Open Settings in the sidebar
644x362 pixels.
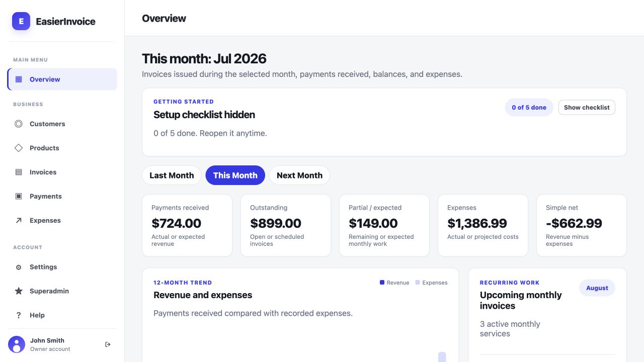[x=62, y=267]
